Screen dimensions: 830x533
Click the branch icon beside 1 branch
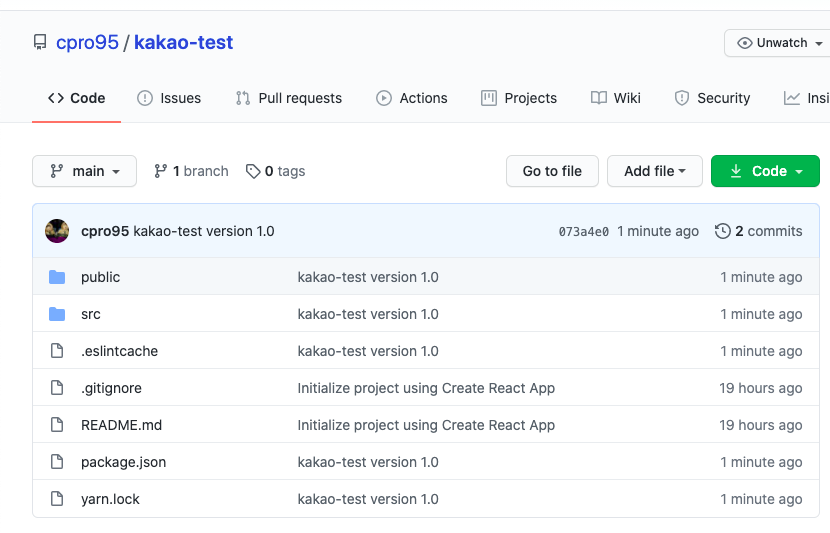click(x=160, y=171)
